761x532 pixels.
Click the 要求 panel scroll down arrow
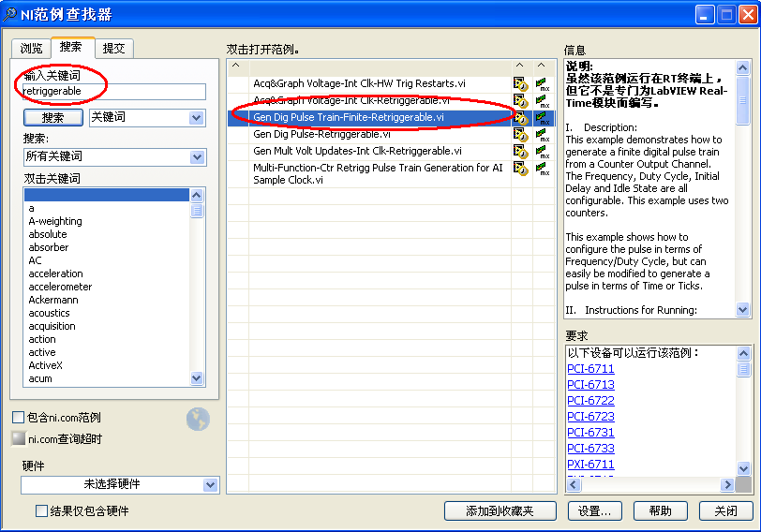pyautogui.click(x=743, y=468)
